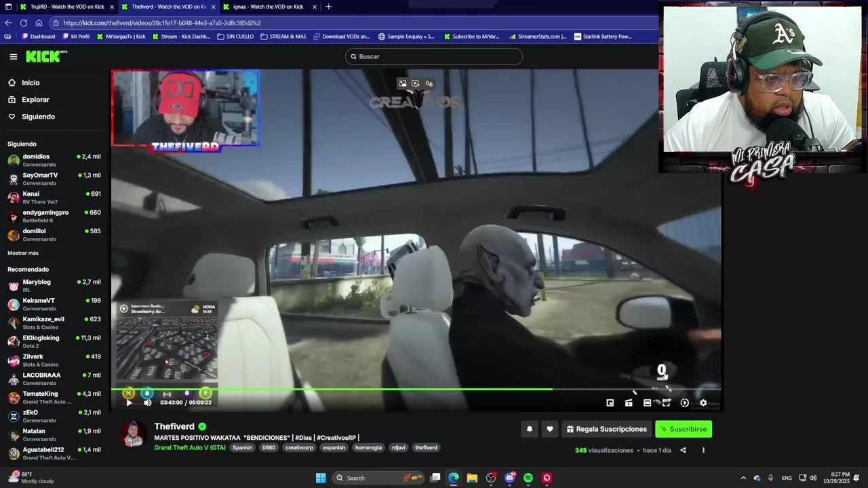The width and height of the screenshot is (868, 488).
Task: Open Agustabell212 recommended channel
Action: pos(54,453)
